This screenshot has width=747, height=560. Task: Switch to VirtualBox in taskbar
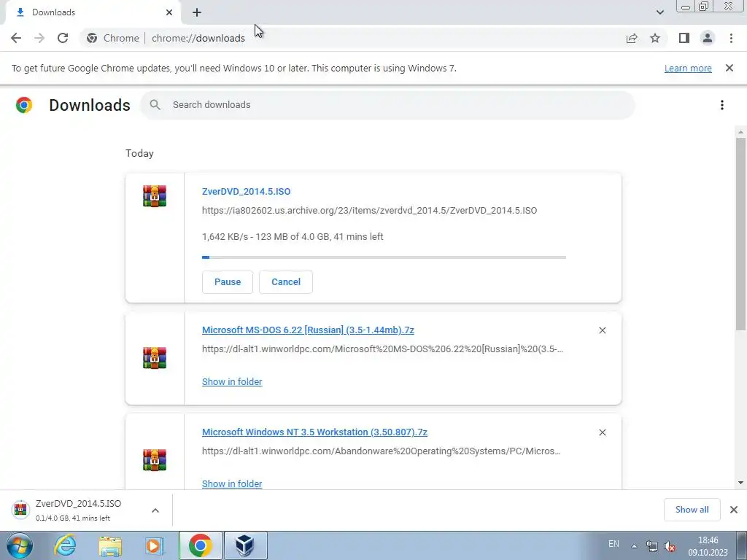coord(245,545)
